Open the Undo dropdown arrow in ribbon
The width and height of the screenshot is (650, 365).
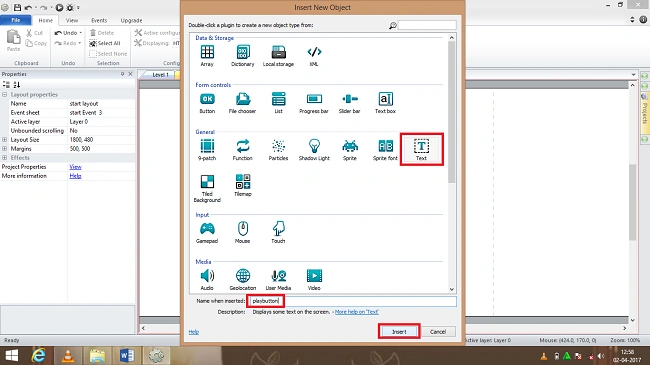click(x=80, y=33)
